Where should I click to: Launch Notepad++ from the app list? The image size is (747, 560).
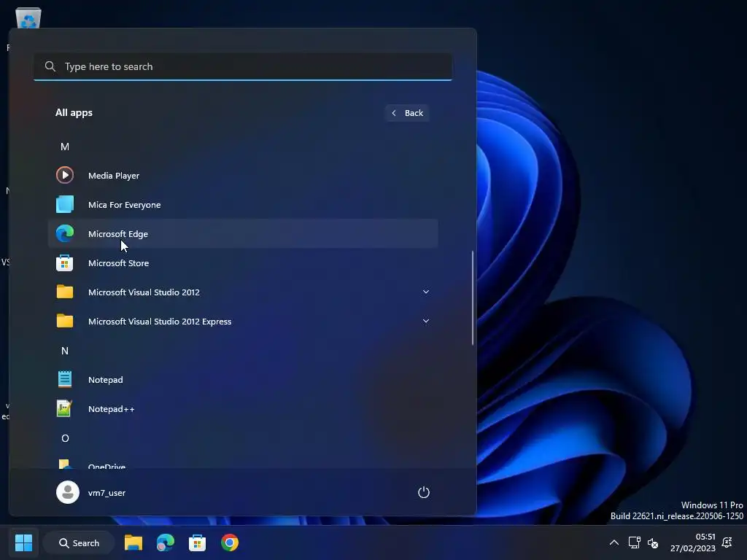(242, 408)
